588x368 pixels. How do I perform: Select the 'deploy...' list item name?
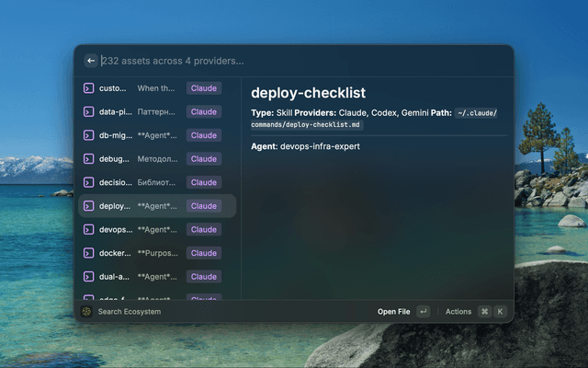tap(115, 206)
